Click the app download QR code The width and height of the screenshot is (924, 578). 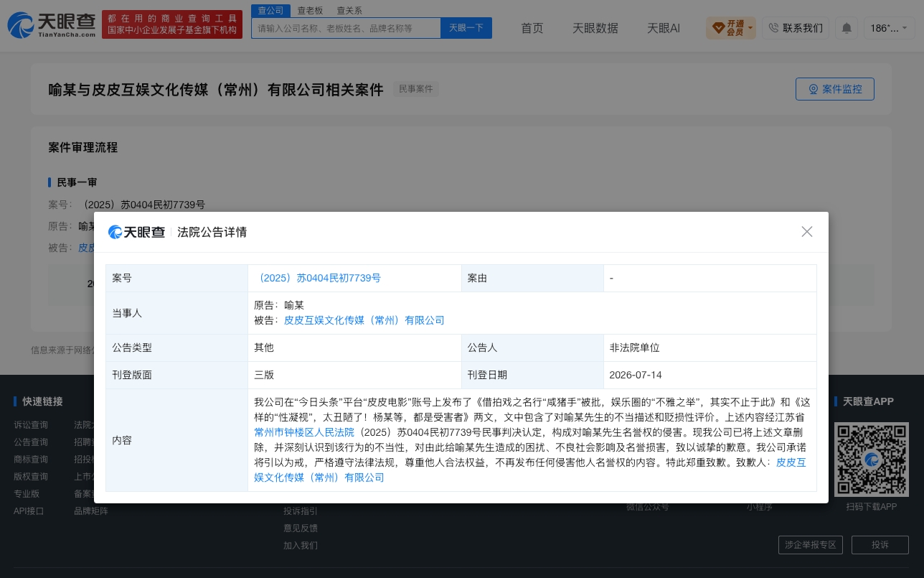point(871,459)
